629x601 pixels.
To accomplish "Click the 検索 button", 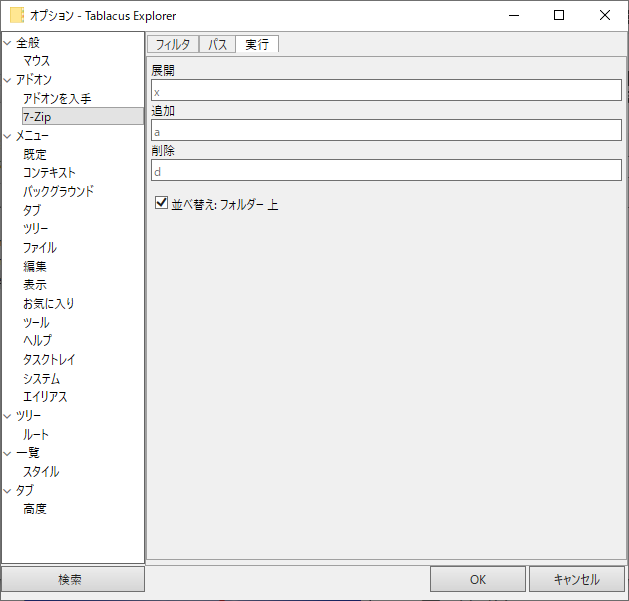I will 73,579.
